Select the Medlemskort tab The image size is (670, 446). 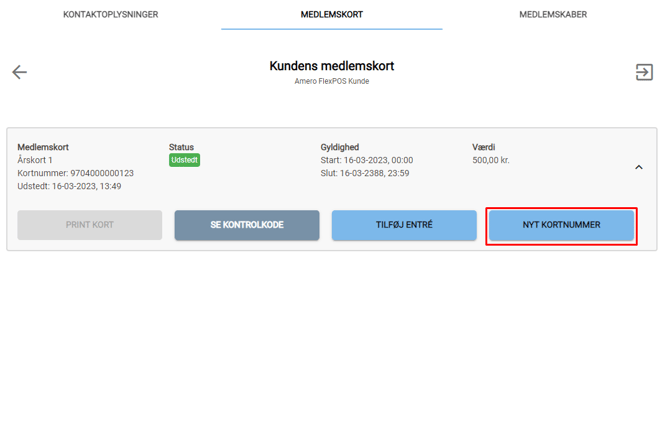point(332,15)
